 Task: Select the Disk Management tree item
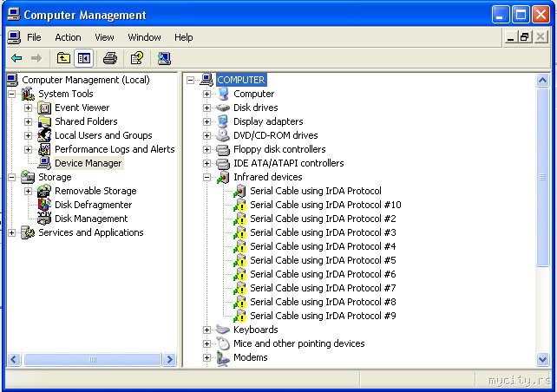click(91, 219)
